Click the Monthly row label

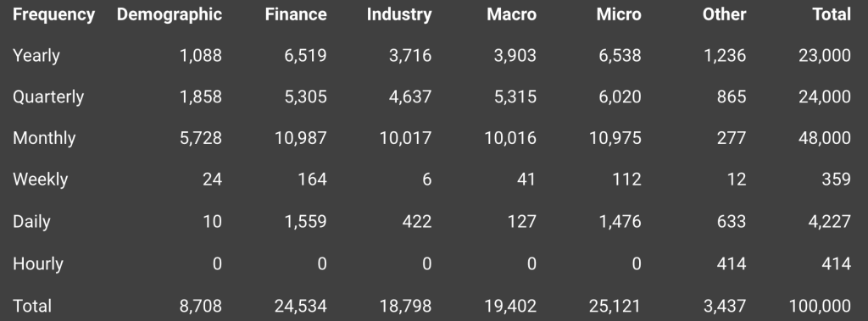point(44,138)
